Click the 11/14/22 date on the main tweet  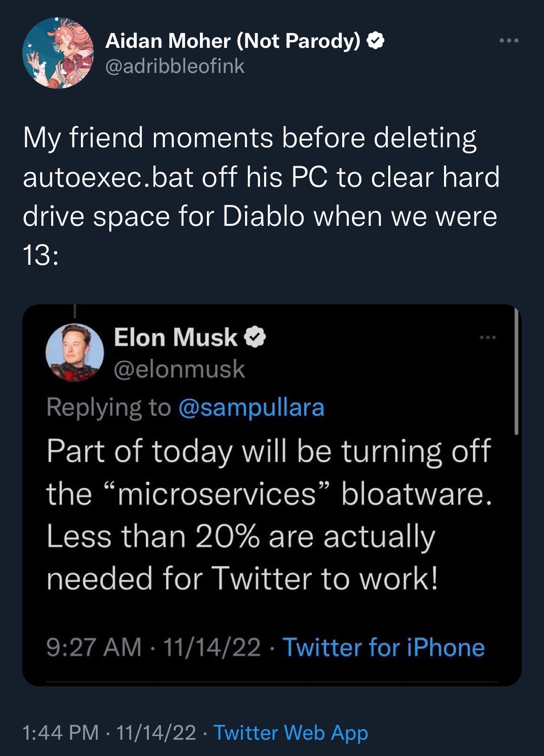pos(156,733)
